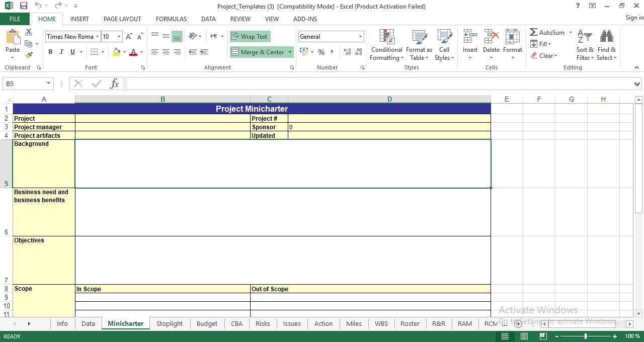Apply Percent Style number format
Screen dimensions: 644x342
[x=321, y=52]
